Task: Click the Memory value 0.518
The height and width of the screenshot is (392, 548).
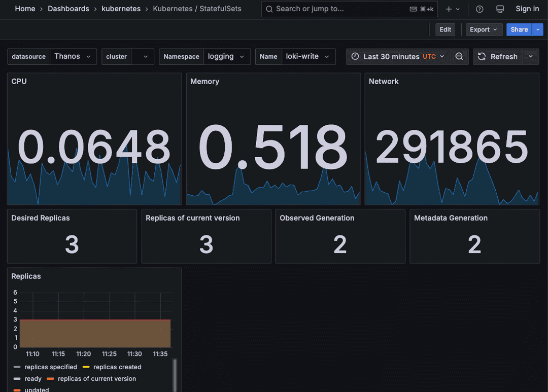Action: click(x=273, y=147)
